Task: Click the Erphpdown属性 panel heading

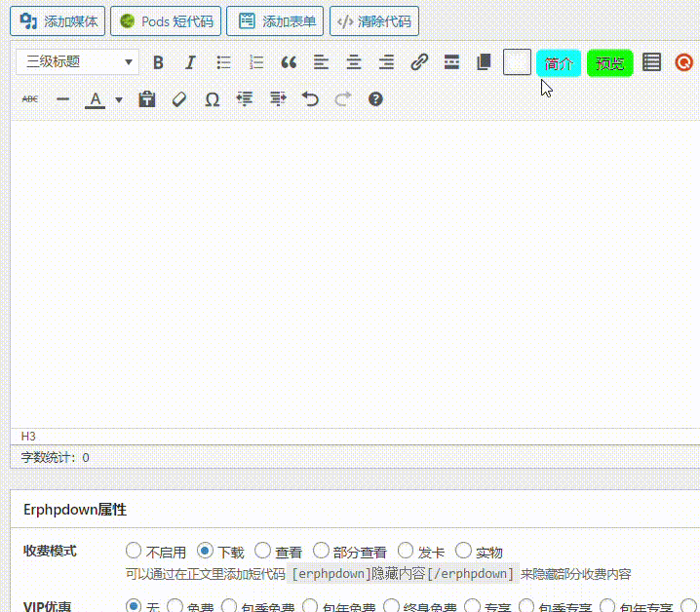Action: pyautogui.click(x=75, y=510)
